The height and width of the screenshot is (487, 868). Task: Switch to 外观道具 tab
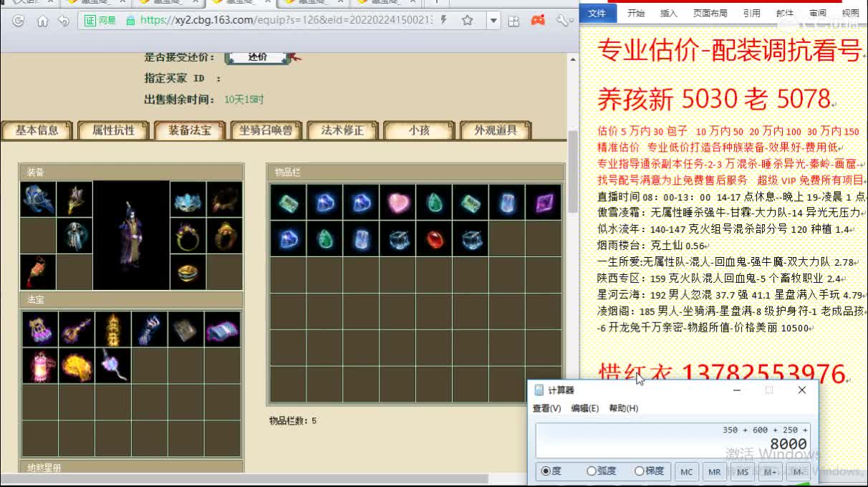point(496,130)
